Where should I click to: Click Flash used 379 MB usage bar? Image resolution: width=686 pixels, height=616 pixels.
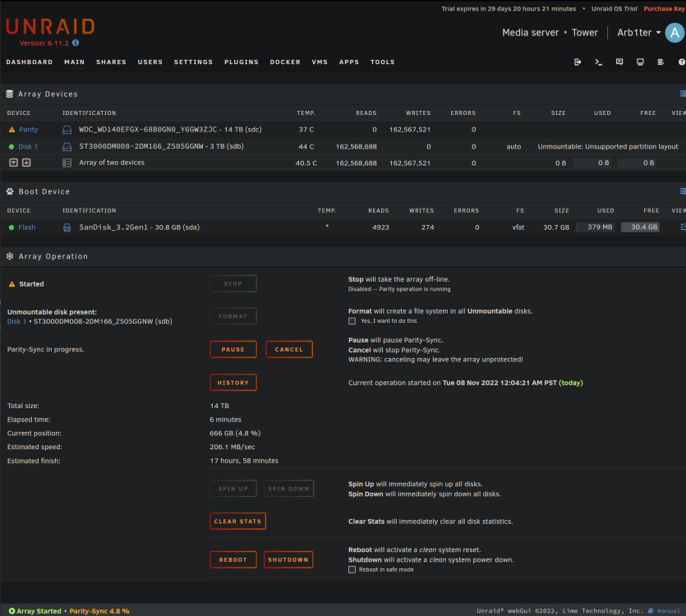(x=596, y=227)
